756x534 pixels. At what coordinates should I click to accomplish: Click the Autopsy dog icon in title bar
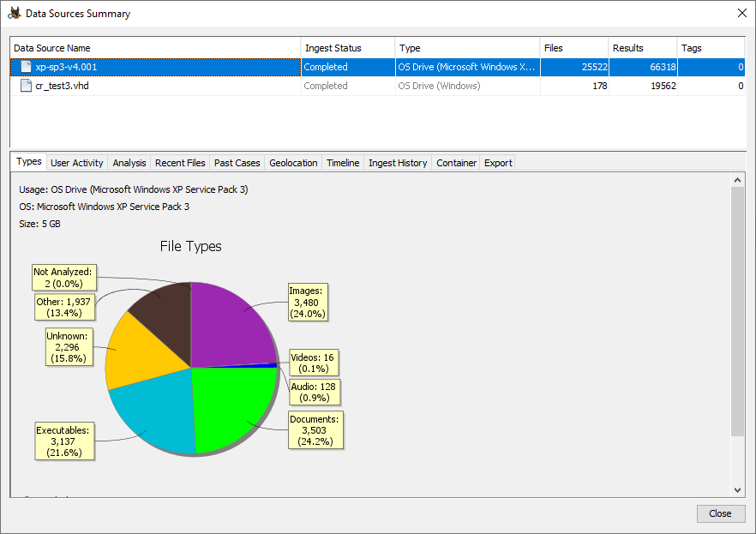pyautogui.click(x=14, y=14)
